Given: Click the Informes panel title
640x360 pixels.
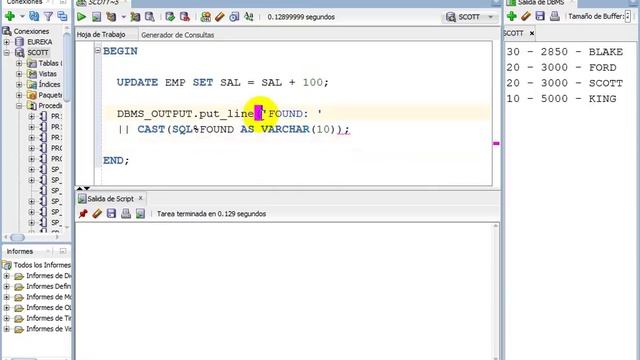Looking at the screenshot, I should [20, 251].
